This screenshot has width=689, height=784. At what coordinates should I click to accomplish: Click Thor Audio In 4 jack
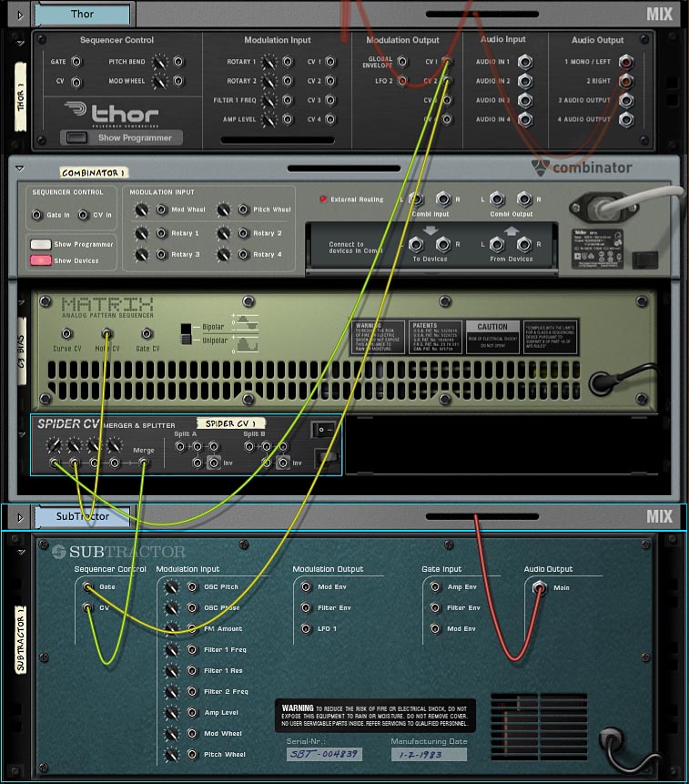(524, 119)
